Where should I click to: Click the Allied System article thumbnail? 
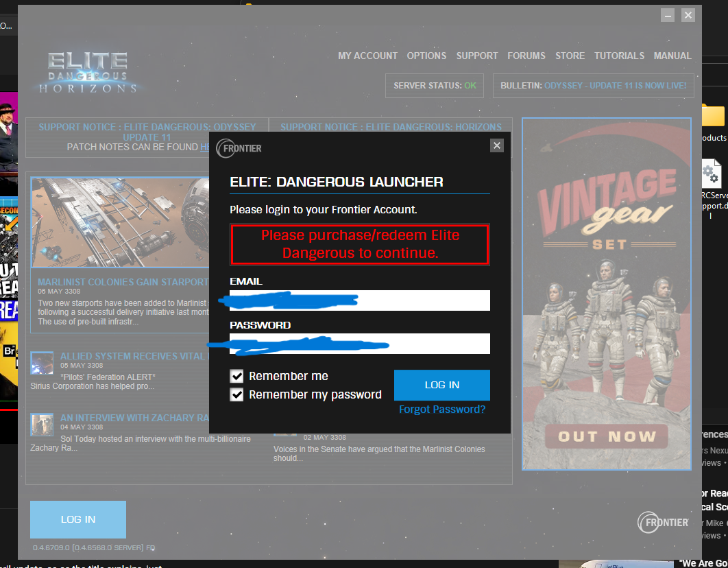pyautogui.click(x=42, y=363)
